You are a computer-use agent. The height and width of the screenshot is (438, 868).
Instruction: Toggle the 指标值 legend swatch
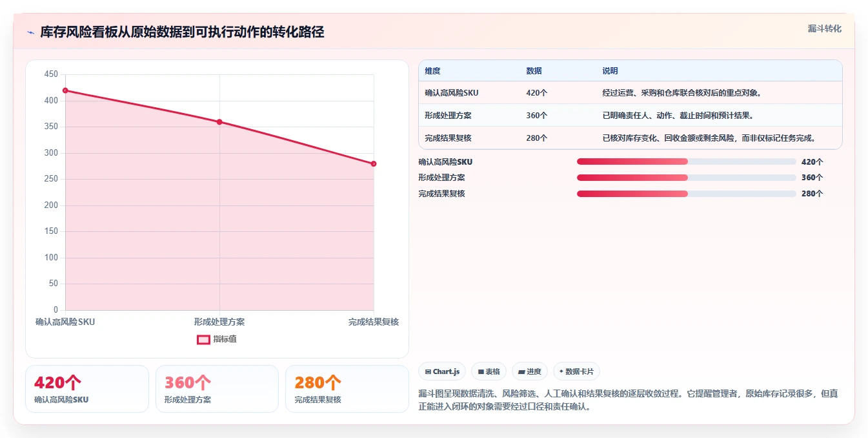[203, 339]
